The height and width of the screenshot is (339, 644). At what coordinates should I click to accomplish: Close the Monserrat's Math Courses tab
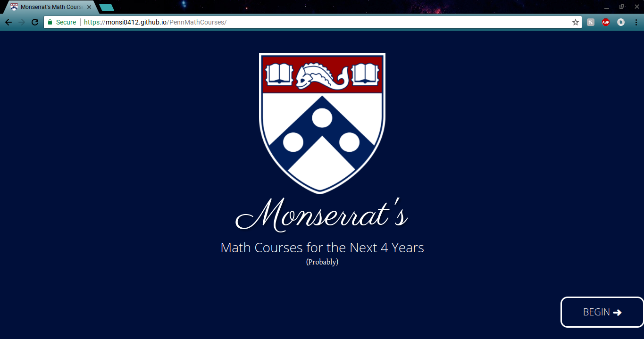coord(89,7)
